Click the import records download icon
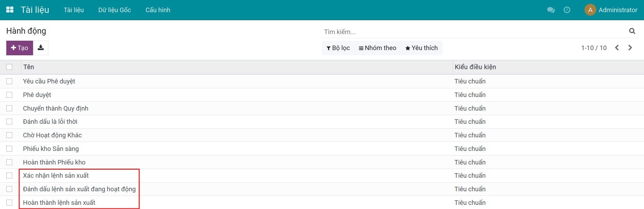 click(41, 48)
